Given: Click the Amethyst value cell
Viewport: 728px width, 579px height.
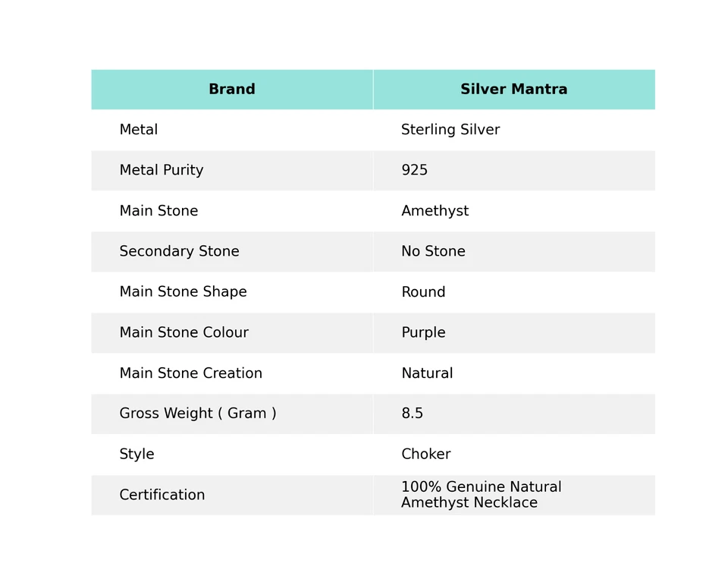Looking at the screenshot, I should (435, 211).
